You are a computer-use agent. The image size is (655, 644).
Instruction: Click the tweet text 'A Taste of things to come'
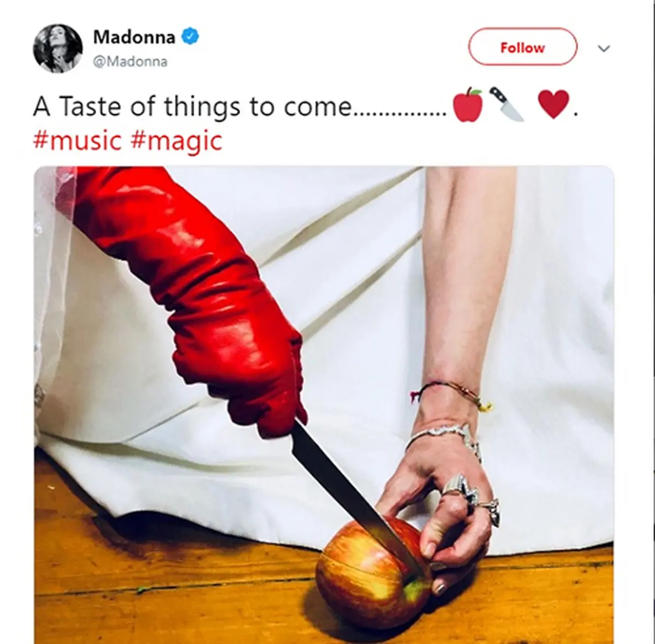[x=192, y=106]
